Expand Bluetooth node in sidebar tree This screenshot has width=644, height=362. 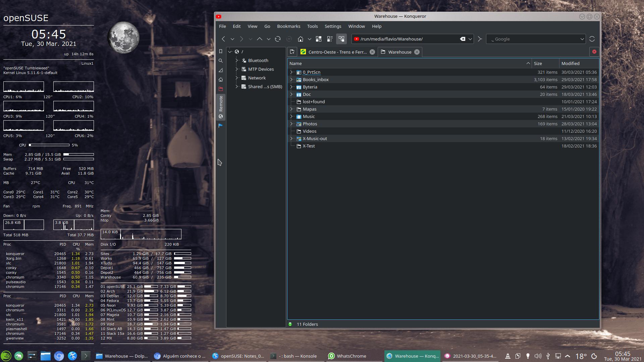pyautogui.click(x=237, y=61)
